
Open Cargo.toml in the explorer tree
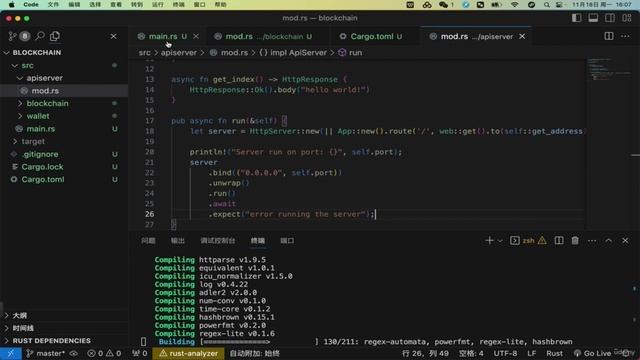click(64, 180)
